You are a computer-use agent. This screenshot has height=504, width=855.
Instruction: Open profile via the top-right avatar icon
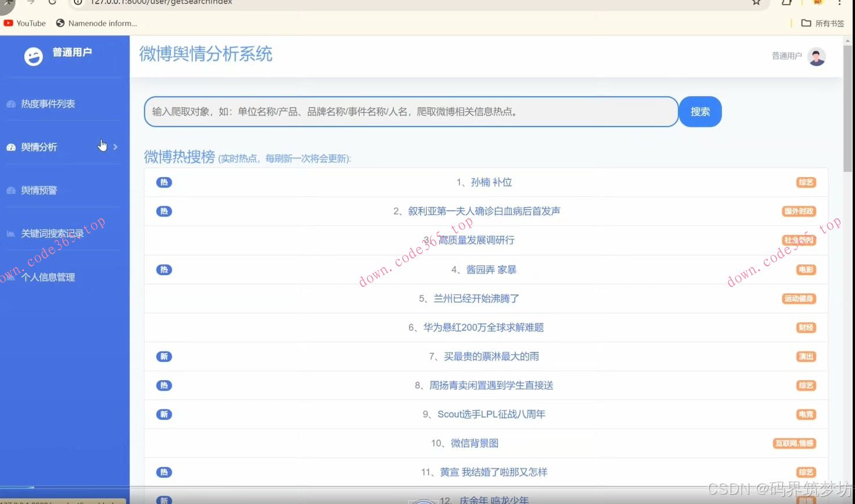(817, 56)
